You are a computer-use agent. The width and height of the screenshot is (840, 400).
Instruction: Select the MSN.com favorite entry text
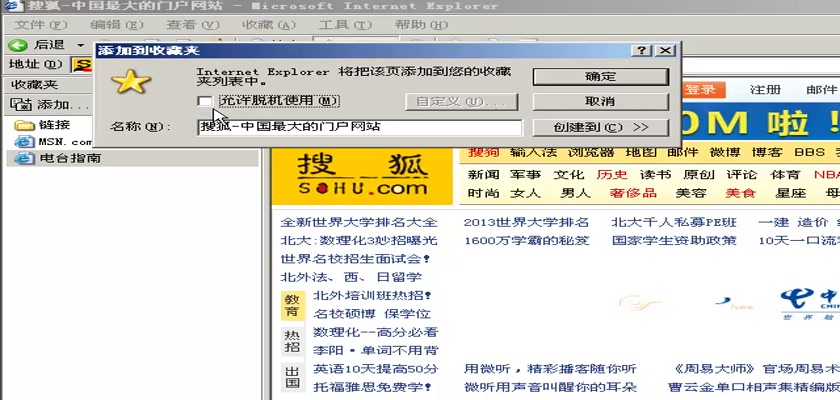[65, 142]
